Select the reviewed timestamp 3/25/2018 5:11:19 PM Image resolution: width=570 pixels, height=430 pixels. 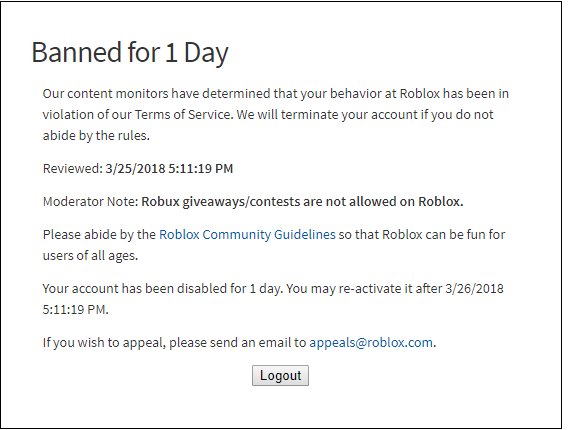(169, 169)
